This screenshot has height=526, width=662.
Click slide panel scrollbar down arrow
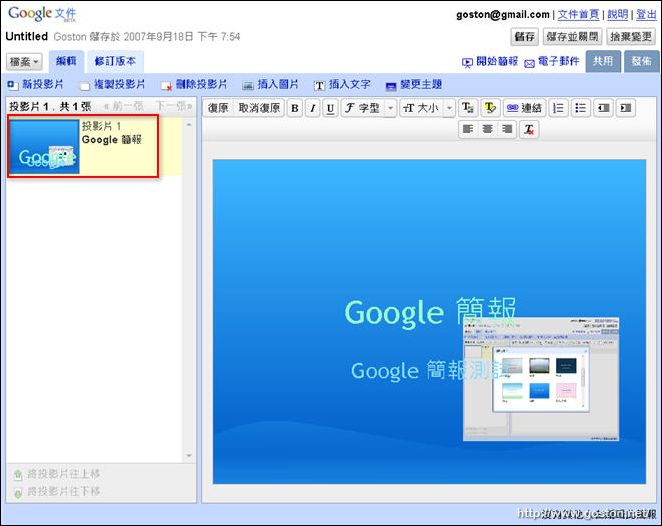click(x=189, y=456)
